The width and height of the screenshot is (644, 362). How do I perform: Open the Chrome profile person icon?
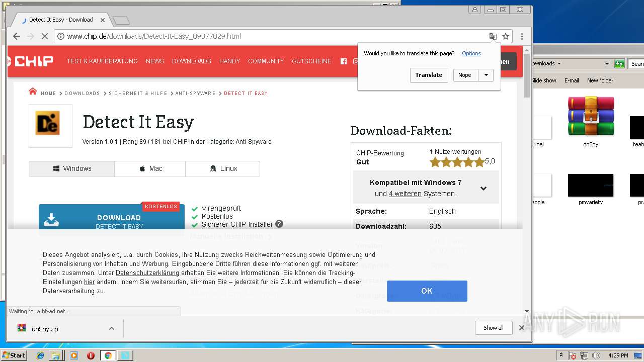click(x=474, y=10)
